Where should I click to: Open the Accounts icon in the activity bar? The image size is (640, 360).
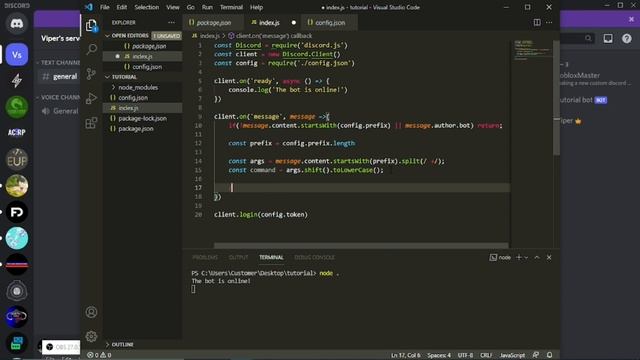pos(91,312)
